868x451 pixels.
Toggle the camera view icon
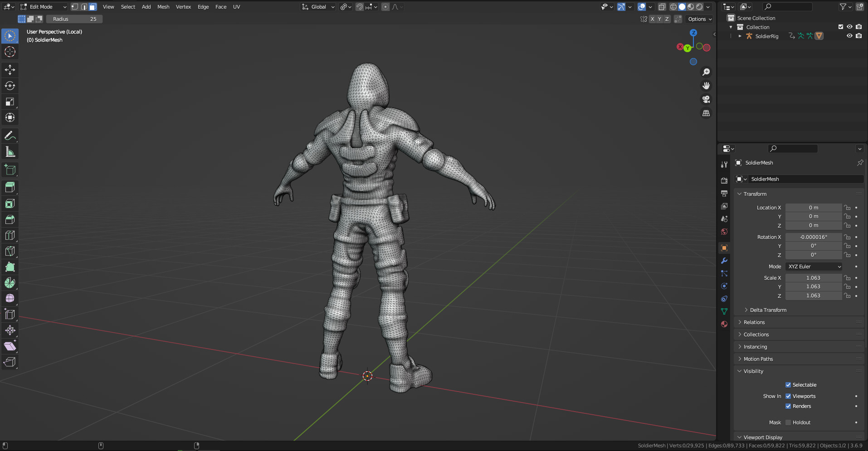706,99
